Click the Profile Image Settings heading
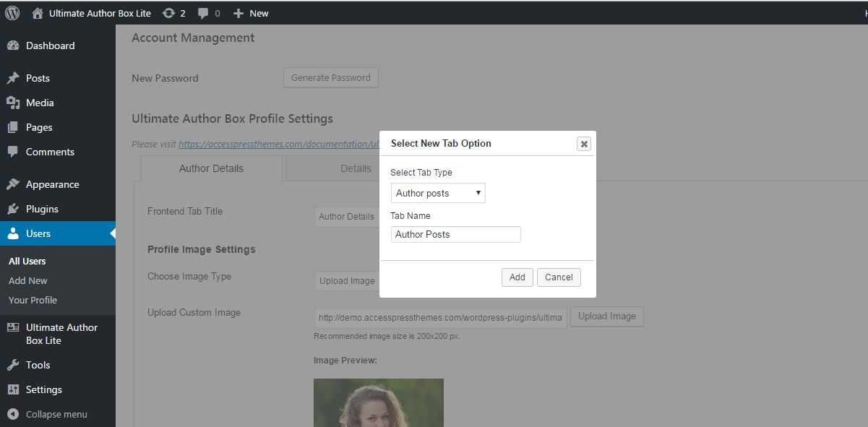The image size is (868, 427). coord(202,249)
